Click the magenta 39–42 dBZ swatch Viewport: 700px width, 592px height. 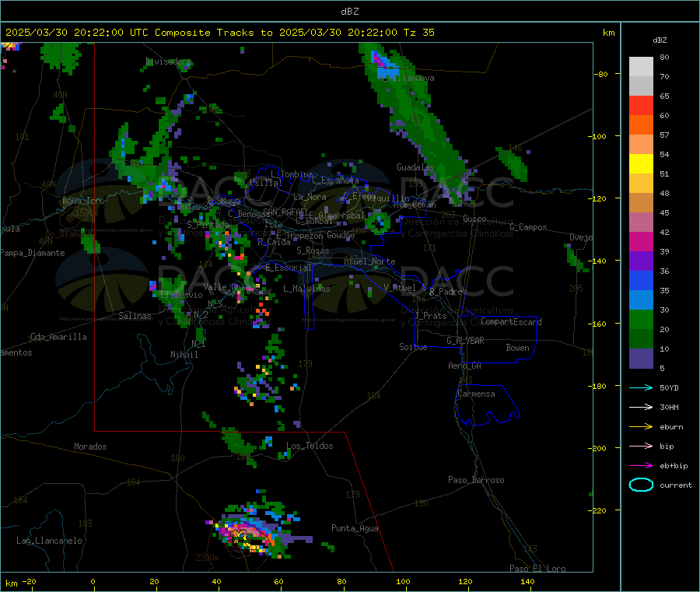click(641, 241)
